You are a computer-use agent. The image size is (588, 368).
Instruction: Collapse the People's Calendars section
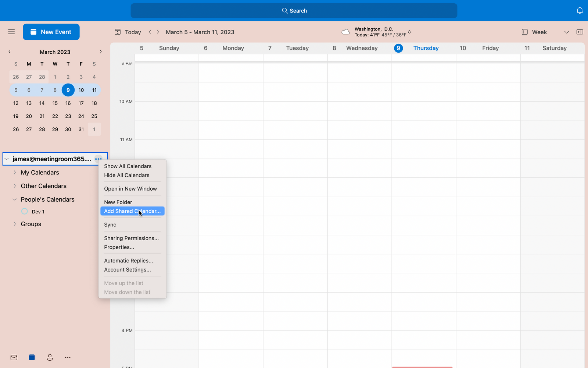[x=14, y=199]
